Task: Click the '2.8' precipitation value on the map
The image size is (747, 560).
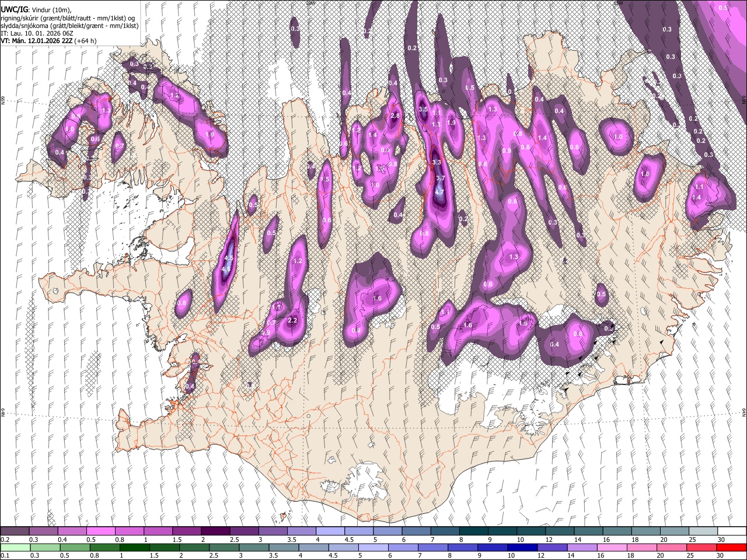Action: tap(395, 116)
